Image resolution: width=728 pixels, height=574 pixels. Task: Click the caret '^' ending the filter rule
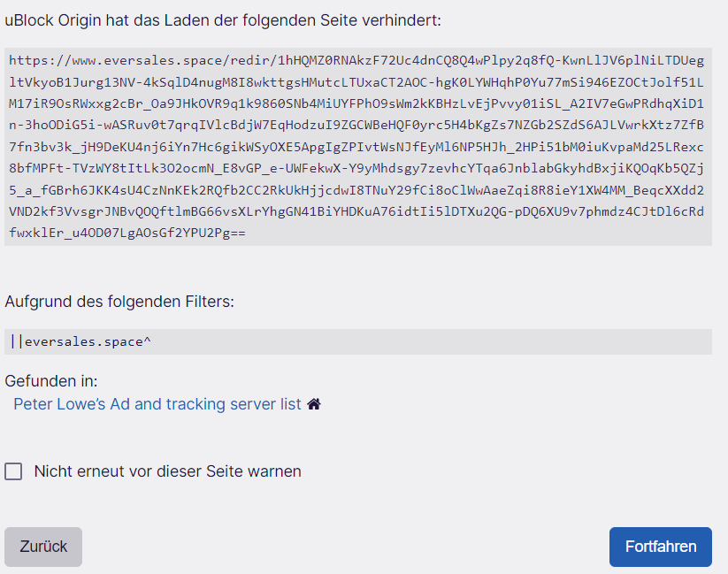pyautogui.click(x=147, y=341)
